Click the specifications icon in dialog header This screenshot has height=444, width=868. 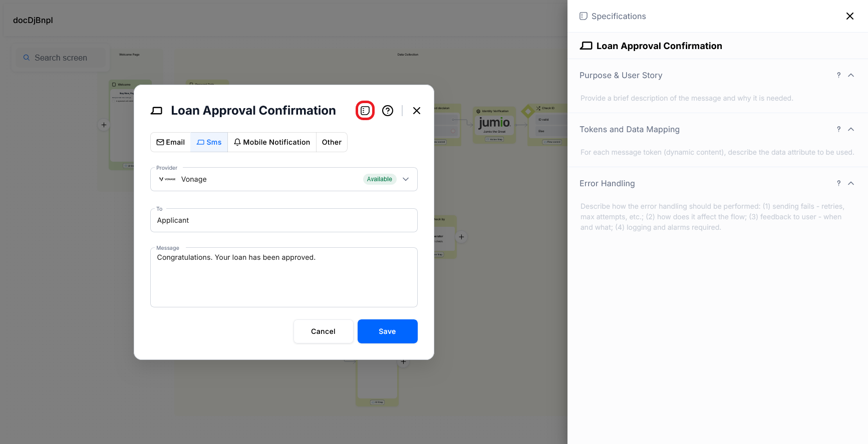[365, 111]
